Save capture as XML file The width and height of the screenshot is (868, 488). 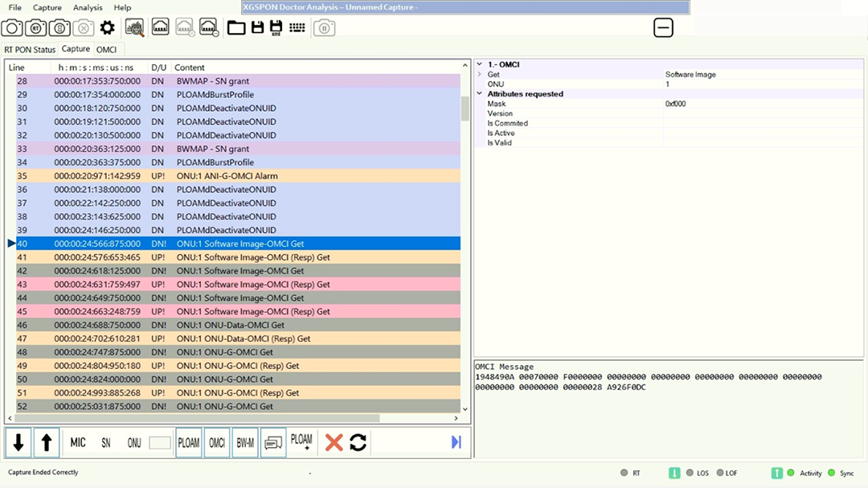tap(276, 28)
